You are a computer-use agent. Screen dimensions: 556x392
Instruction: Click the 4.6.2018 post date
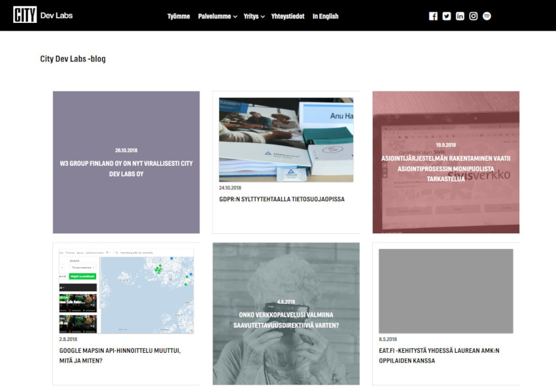286,302
